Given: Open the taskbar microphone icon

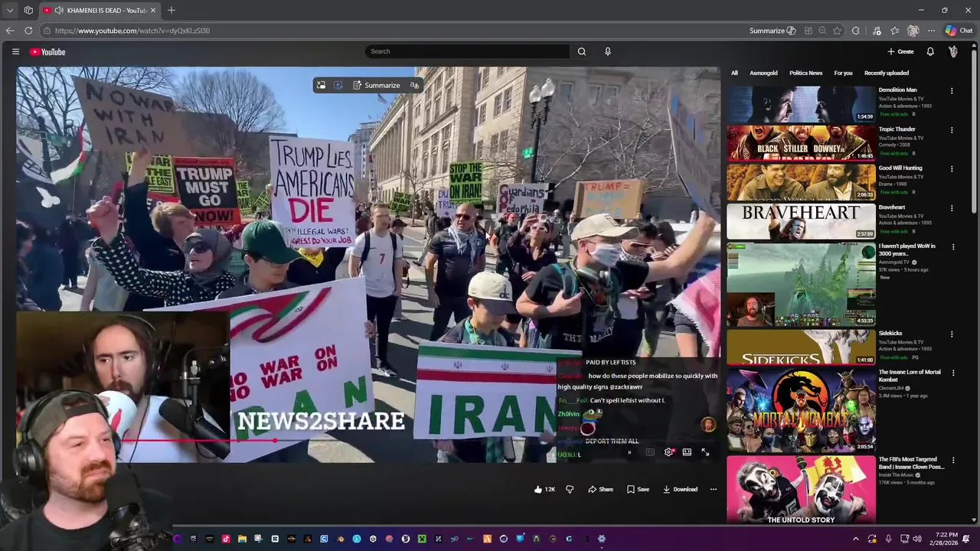Looking at the screenshot, I should (x=888, y=539).
